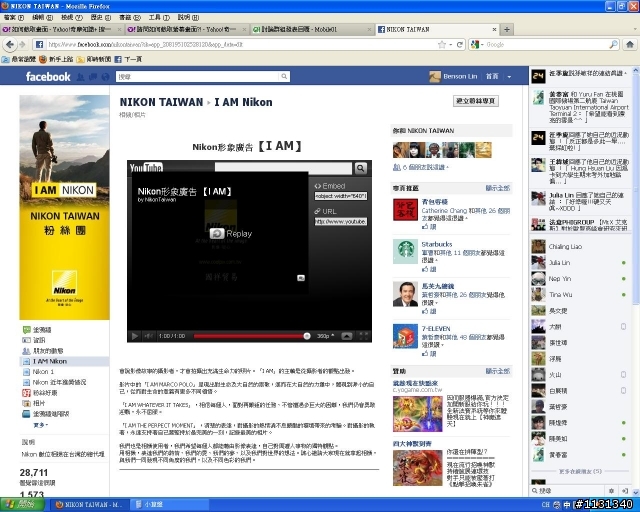Bookmark this page with the star icon
This screenshot has height=512, width=640.
(x=442, y=45)
